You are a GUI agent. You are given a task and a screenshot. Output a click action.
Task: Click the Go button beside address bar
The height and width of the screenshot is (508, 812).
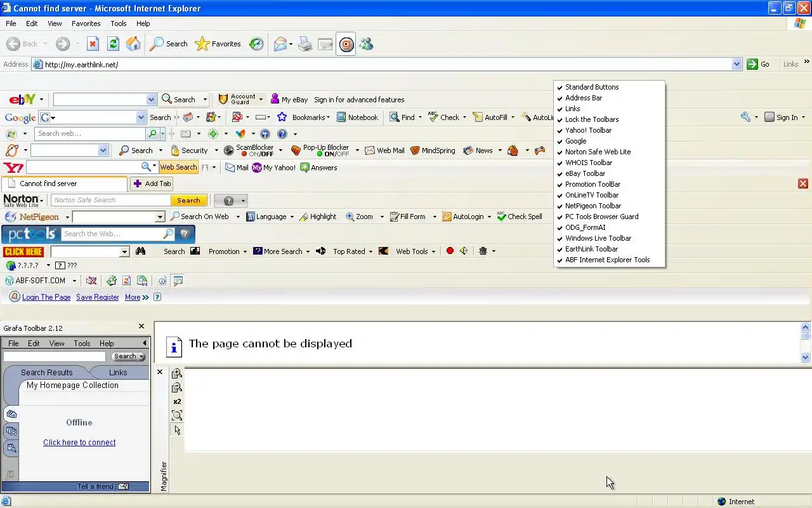click(x=759, y=64)
